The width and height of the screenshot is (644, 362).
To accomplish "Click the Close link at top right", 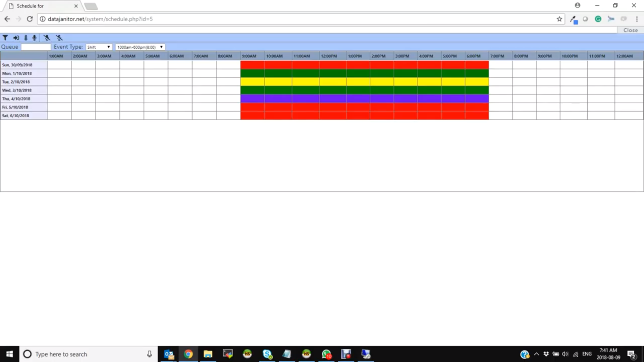I will 630,30.
